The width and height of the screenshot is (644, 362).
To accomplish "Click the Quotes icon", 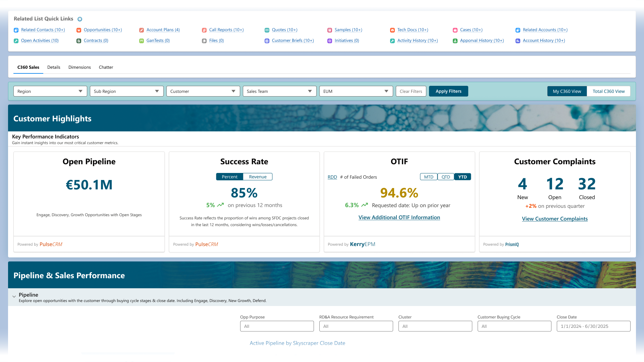I will pyautogui.click(x=267, y=30).
